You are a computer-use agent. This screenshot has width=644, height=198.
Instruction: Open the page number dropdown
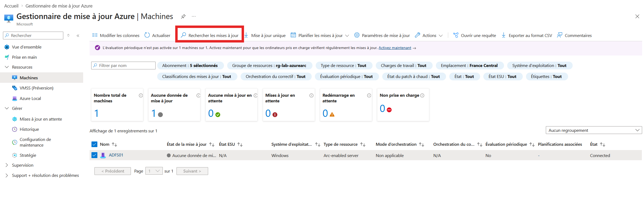154,171
